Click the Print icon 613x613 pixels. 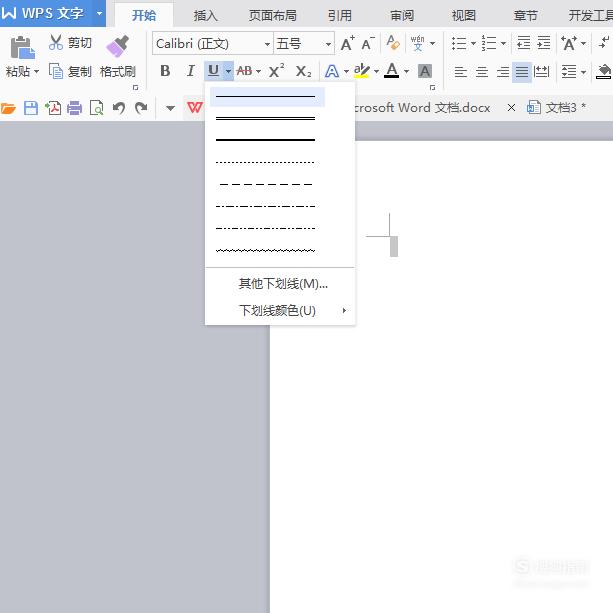click(x=74, y=108)
